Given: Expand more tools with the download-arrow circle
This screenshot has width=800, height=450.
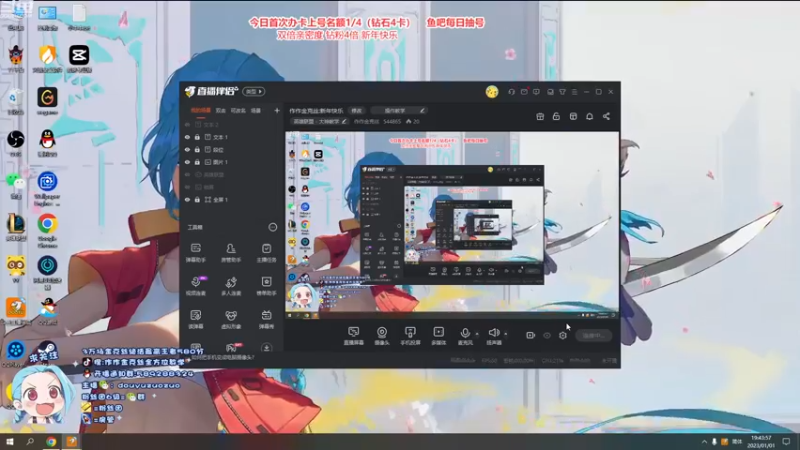Looking at the screenshot, I should [266, 348].
